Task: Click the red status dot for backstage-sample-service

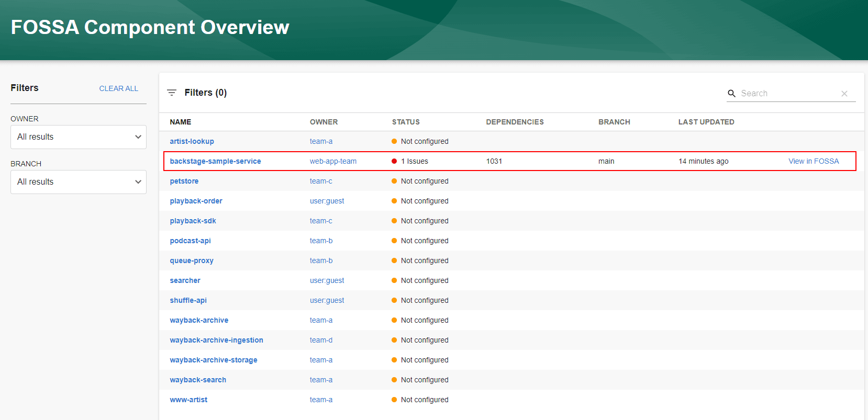Action: (394, 161)
